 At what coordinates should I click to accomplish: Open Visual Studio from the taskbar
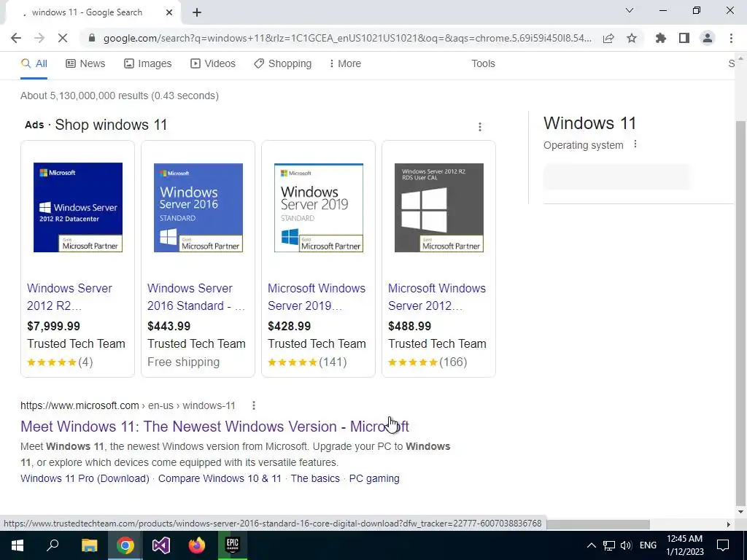(x=161, y=545)
